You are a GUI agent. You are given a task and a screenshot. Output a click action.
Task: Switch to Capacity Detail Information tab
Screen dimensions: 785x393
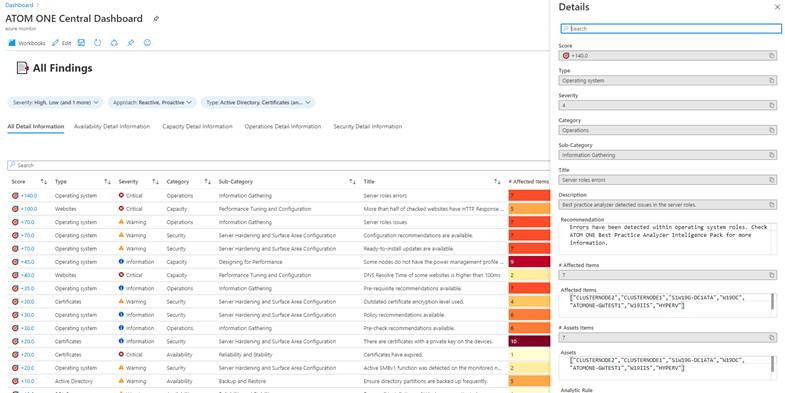tap(197, 127)
